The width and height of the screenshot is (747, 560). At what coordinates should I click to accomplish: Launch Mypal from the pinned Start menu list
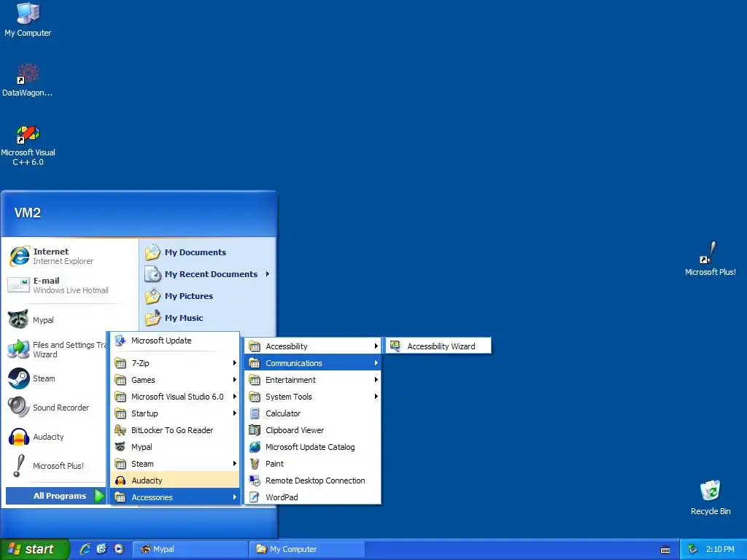pos(56,320)
